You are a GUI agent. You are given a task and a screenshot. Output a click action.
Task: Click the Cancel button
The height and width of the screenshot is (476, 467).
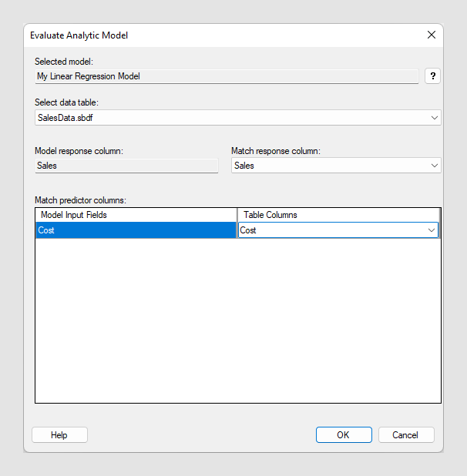click(x=406, y=434)
